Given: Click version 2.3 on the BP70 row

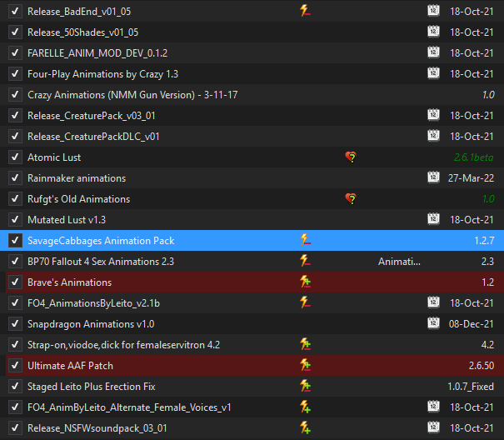Looking at the screenshot, I should pyautogui.click(x=487, y=262).
